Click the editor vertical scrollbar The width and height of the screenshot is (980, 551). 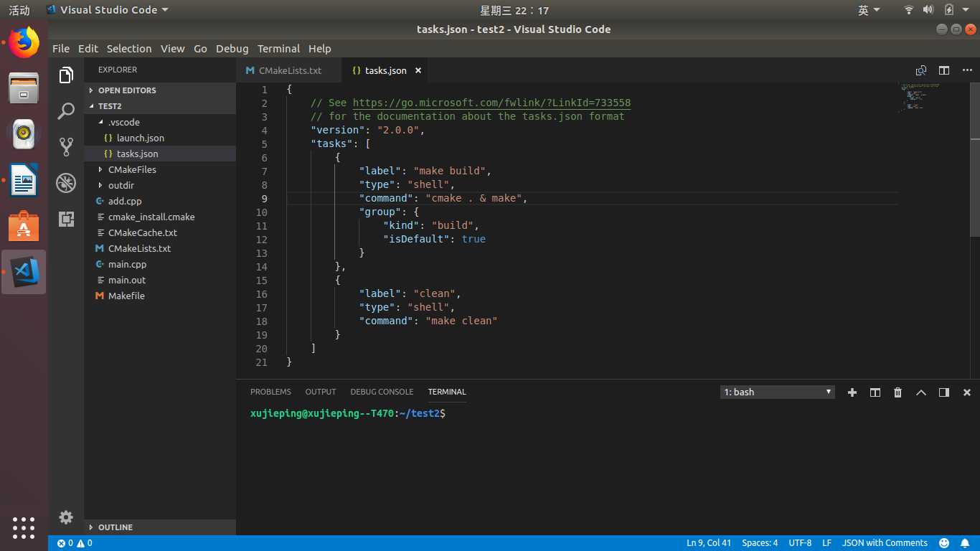(x=975, y=160)
